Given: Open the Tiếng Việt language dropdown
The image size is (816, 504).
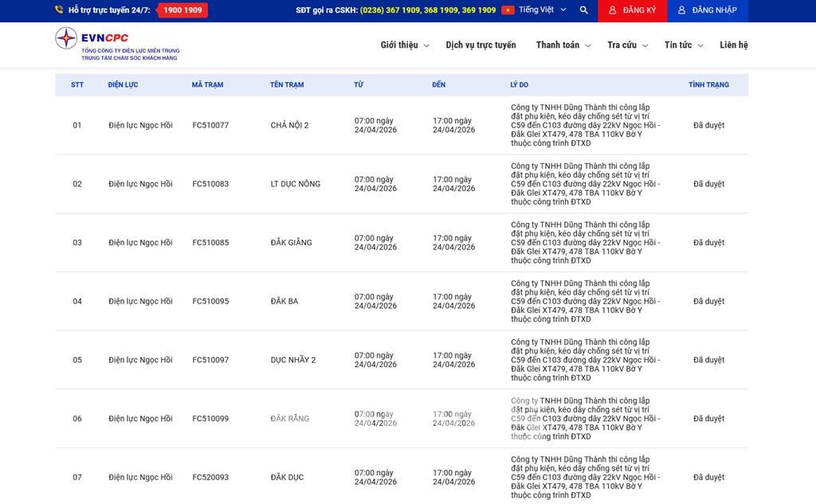Looking at the screenshot, I should click(542, 10).
